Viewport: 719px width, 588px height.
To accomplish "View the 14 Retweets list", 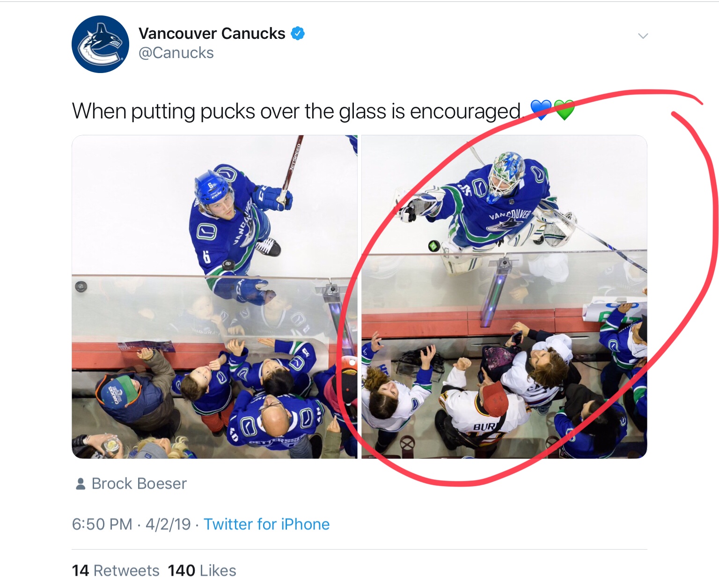I will coord(116,570).
